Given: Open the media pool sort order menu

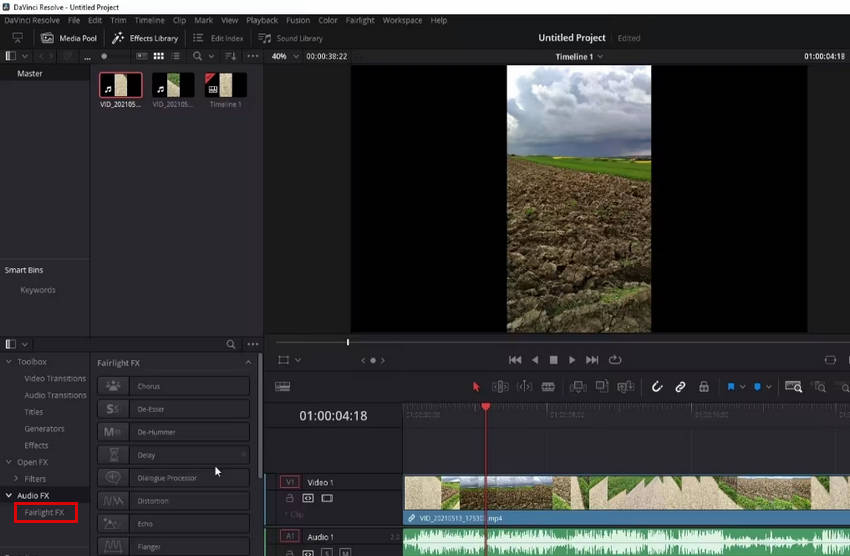Looking at the screenshot, I should click(x=230, y=56).
